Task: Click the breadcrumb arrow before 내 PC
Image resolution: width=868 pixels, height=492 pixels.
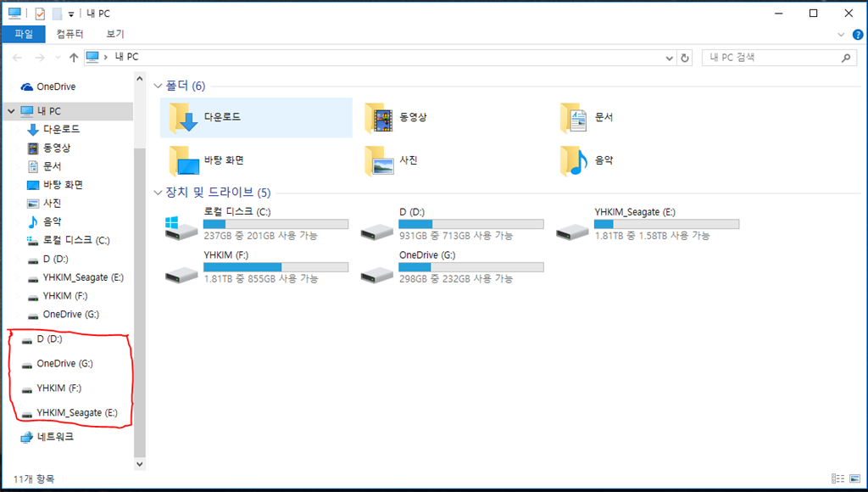Action: pyautogui.click(x=105, y=57)
